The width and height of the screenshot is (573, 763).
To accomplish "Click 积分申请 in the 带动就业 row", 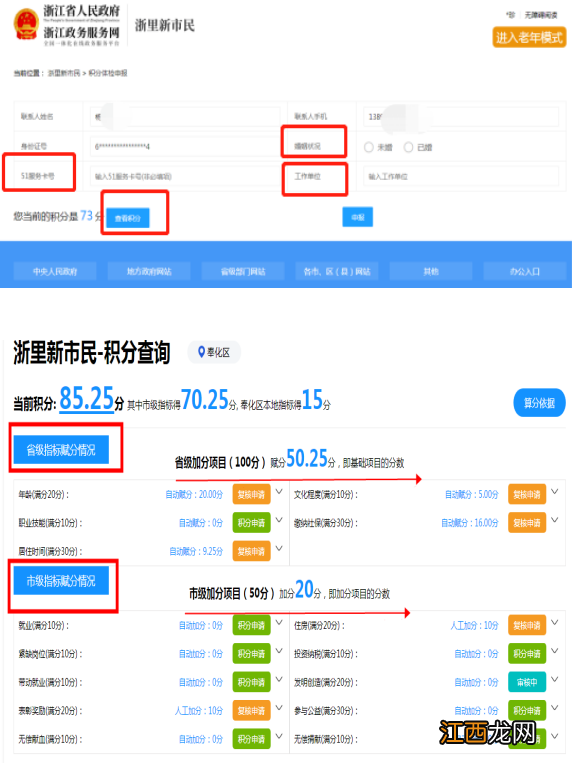I will [251, 682].
